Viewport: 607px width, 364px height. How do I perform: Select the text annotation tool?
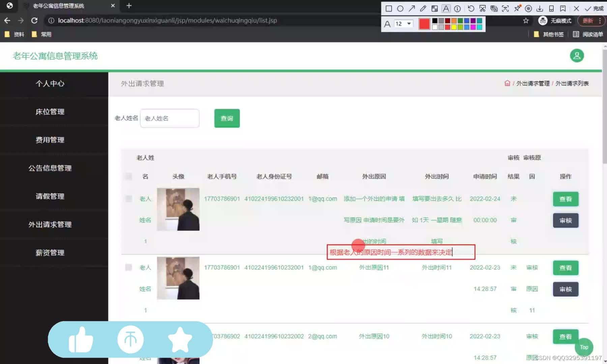(x=446, y=8)
